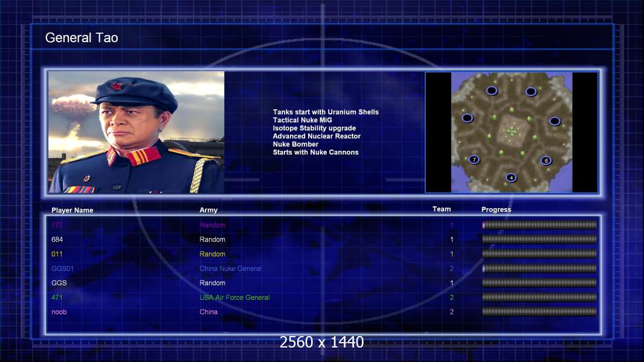Click the progress bar for player noob

point(539,312)
